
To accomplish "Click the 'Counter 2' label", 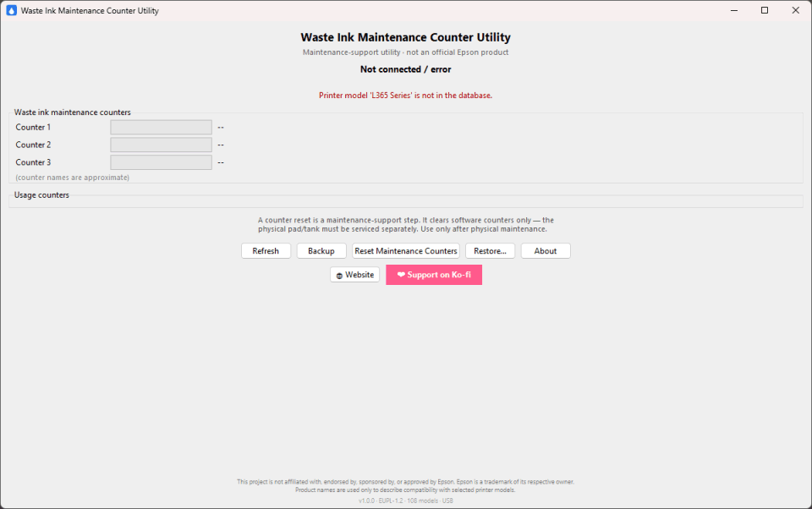I will pyautogui.click(x=33, y=145).
